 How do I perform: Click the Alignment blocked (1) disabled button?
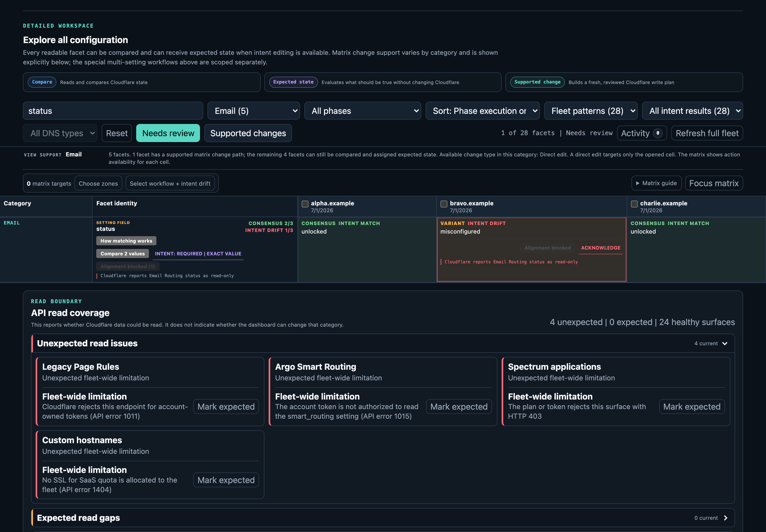click(x=128, y=266)
